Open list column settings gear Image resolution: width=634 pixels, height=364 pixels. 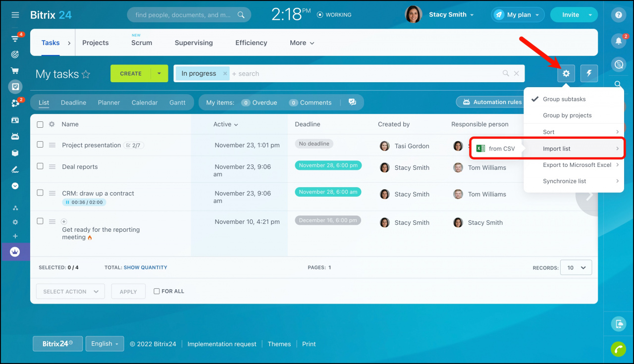[52, 124]
